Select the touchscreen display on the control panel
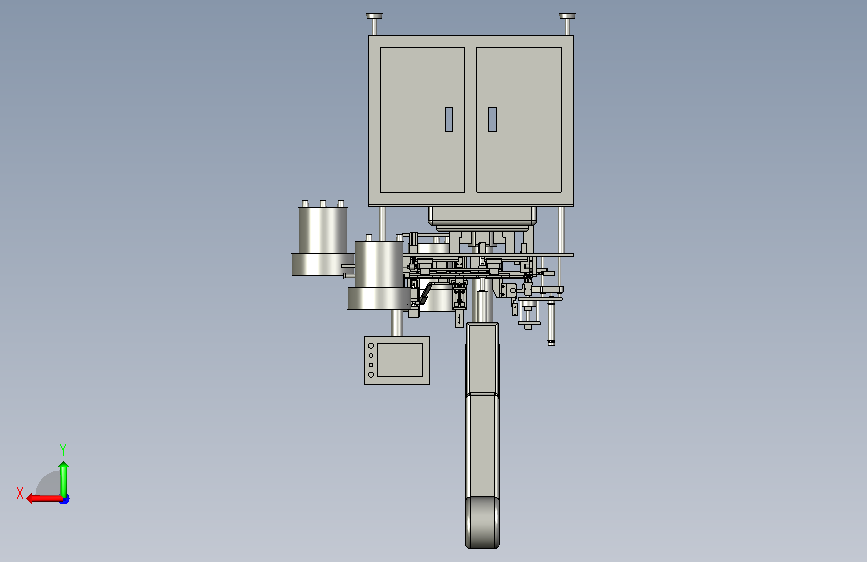 (400, 360)
